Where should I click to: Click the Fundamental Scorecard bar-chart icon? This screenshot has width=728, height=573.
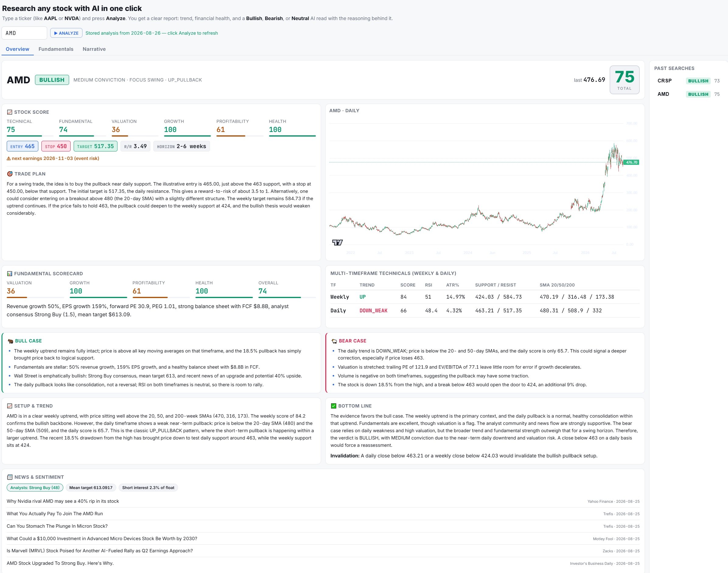point(9,274)
